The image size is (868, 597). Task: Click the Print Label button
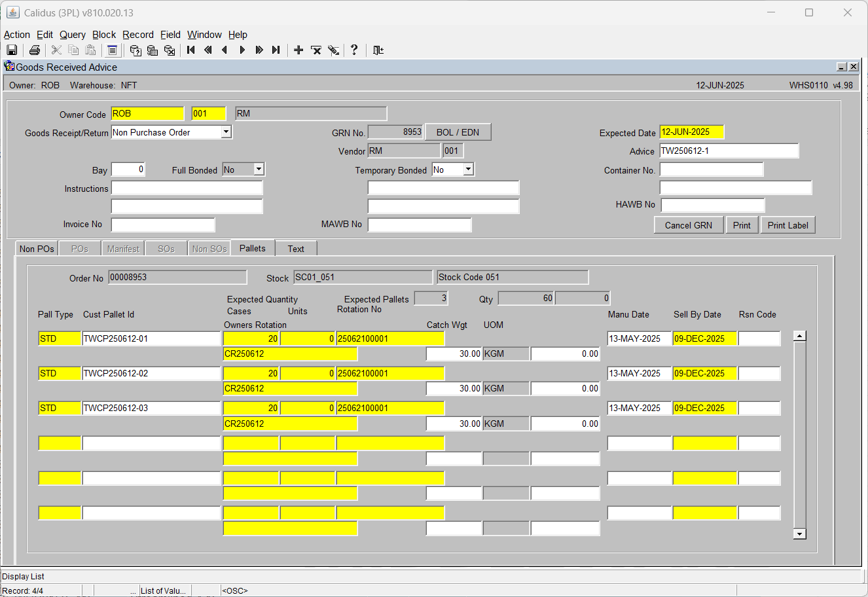coord(787,225)
